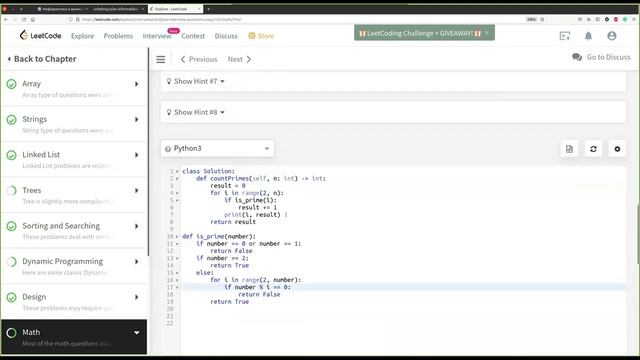640x360 pixels.
Task: Click code line 'return result'
Action: coord(233,222)
